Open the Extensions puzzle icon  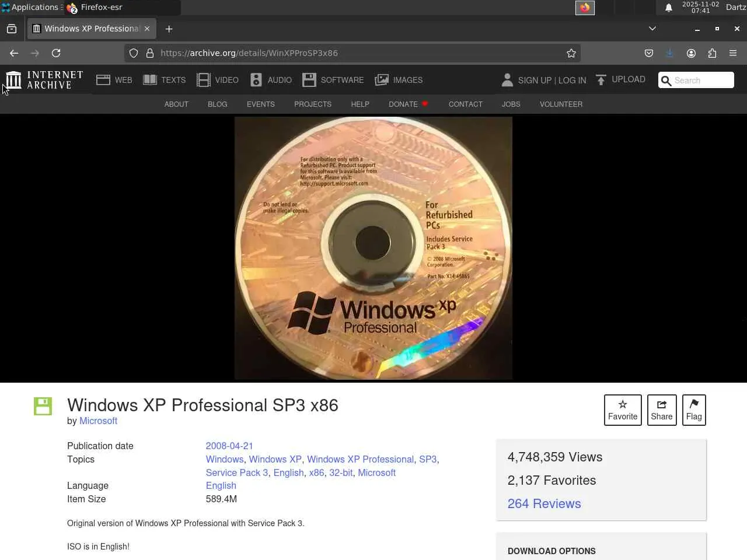click(x=712, y=53)
